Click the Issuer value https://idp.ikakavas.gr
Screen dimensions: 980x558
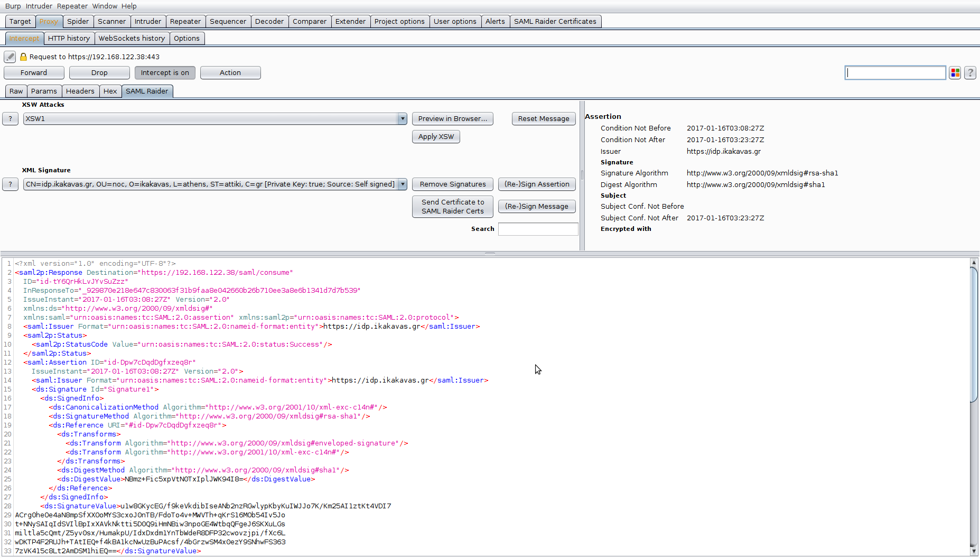tap(724, 152)
